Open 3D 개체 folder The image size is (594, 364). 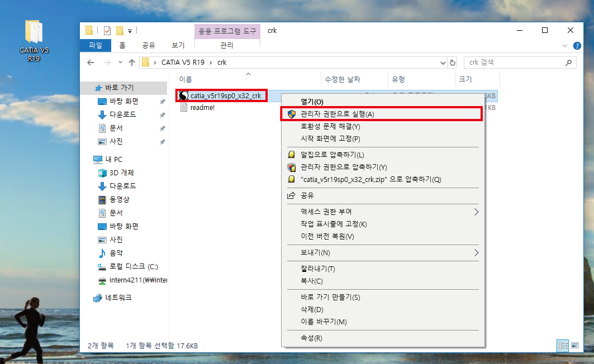tap(121, 173)
